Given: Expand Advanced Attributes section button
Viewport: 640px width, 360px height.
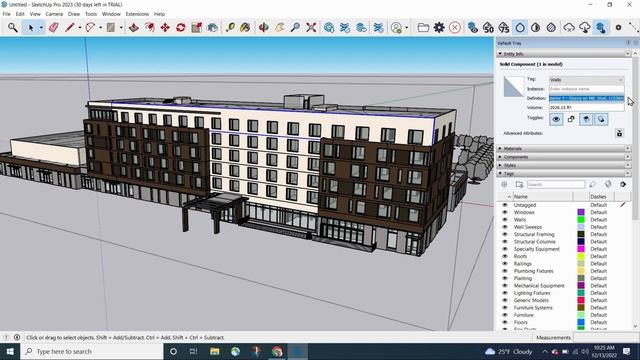Looking at the screenshot, I should (x=619, y=133).
